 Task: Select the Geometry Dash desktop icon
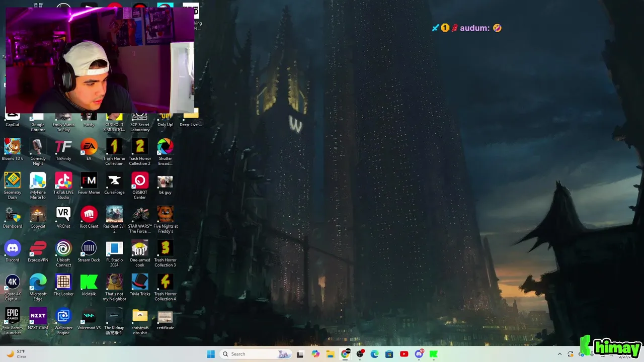(13, 180)
